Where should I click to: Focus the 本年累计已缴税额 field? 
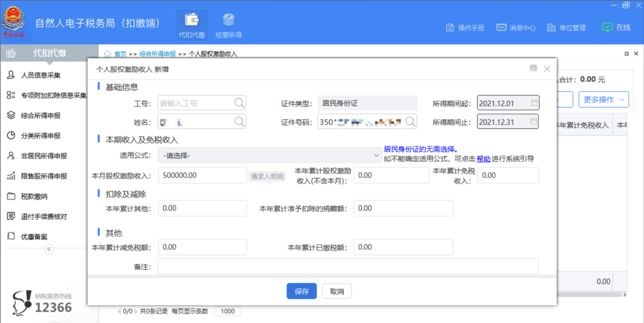pos(403,247)
